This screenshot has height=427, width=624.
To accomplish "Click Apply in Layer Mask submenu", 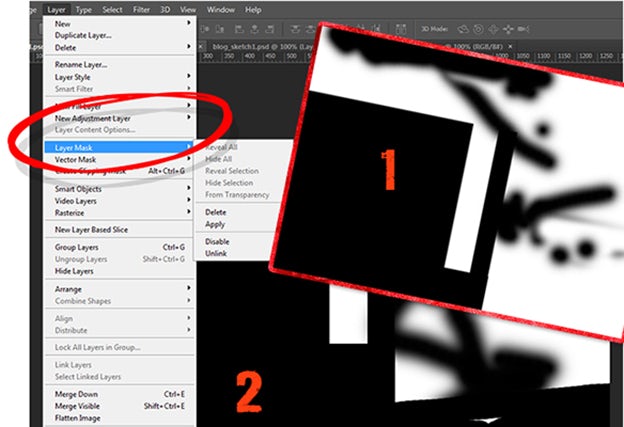I will coord(215,225).
